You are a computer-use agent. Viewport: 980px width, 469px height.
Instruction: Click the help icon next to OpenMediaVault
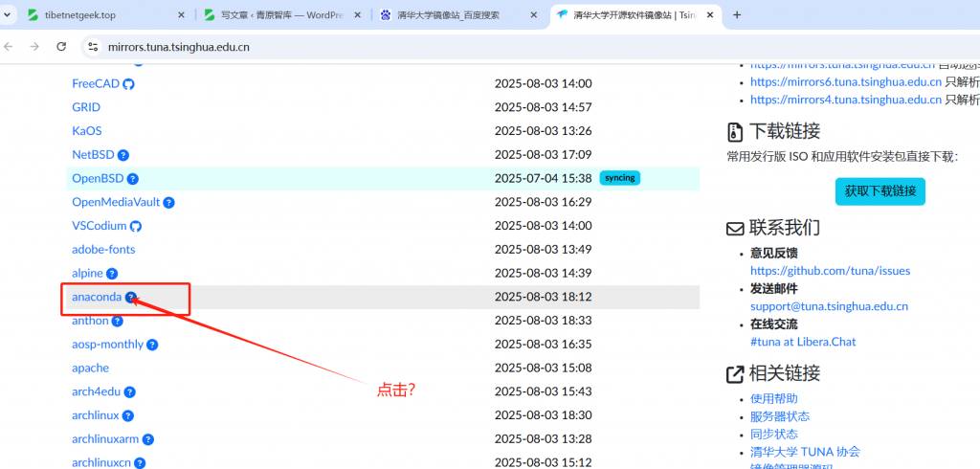tap(168, 203)
